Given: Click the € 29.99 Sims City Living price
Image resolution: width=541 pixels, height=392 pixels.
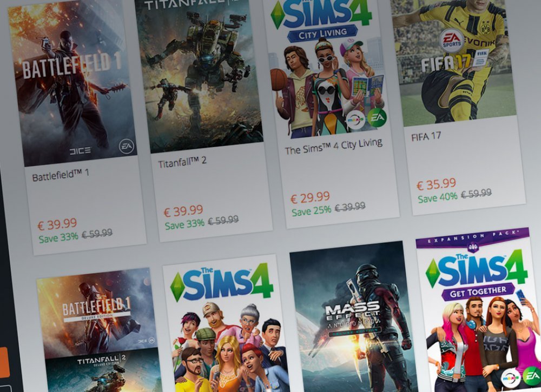Looking at the screenshot, I should click(310, 198).
